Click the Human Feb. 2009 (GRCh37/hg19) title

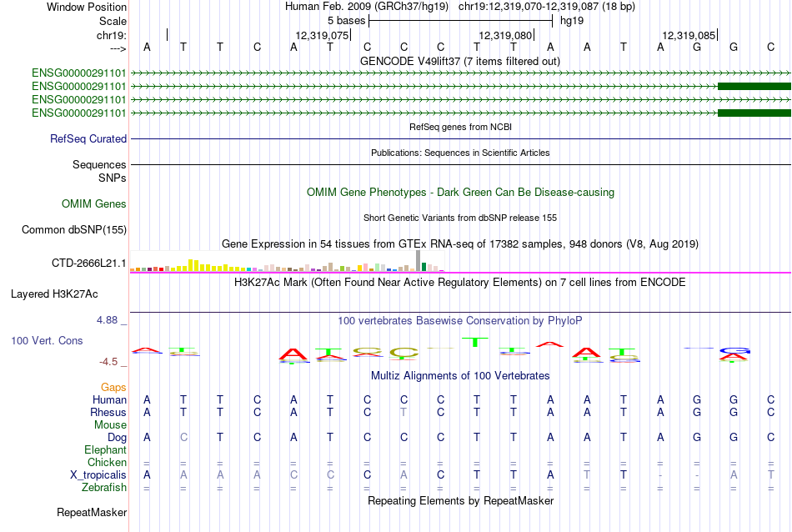pos(367,7)
